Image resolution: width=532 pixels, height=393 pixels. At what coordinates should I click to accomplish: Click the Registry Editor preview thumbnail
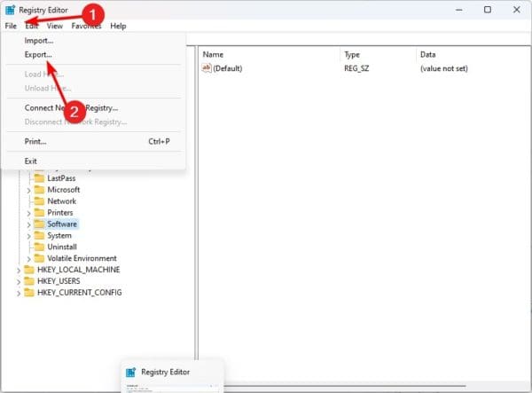tap(172, 389)
